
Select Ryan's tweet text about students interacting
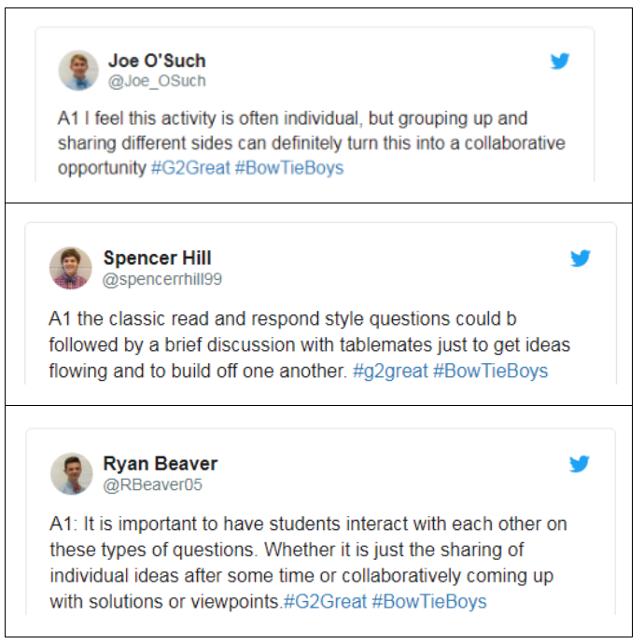(x=308, y=563)
